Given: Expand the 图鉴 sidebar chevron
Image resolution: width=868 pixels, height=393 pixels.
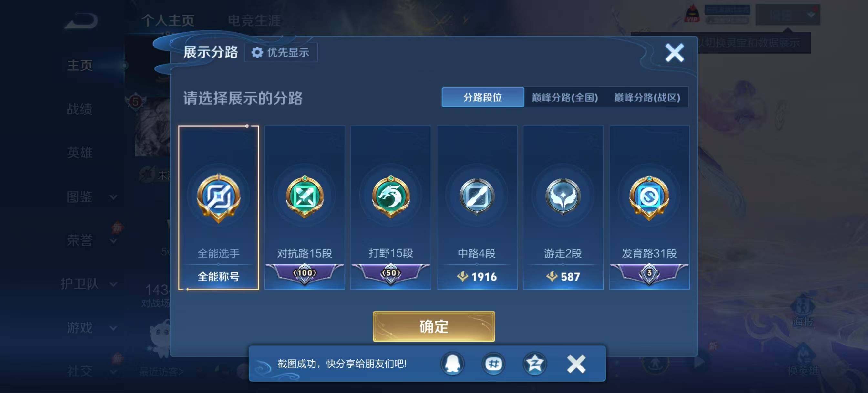Looking at the screenshot, I should tap(114, 197).
